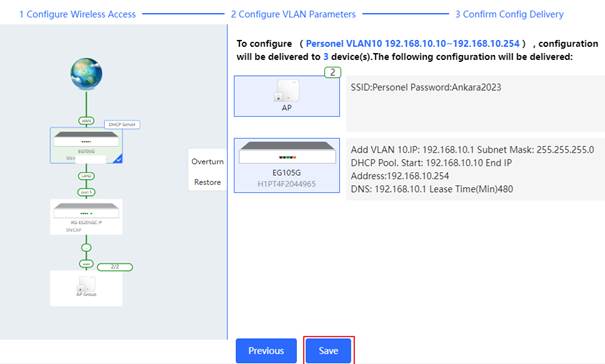Select the EG105G gateway node in topology
This screenshot has height=364, width=605.
coord(86,146)
